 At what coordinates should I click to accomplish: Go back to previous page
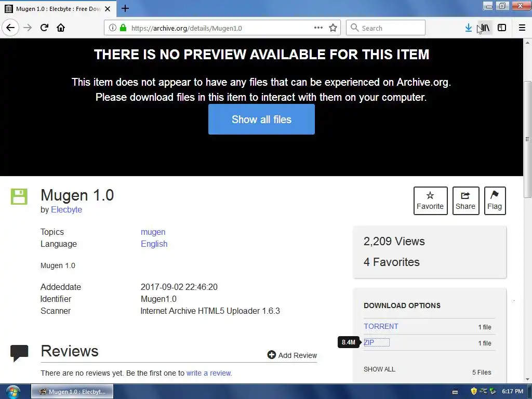(x=10, y=28)
